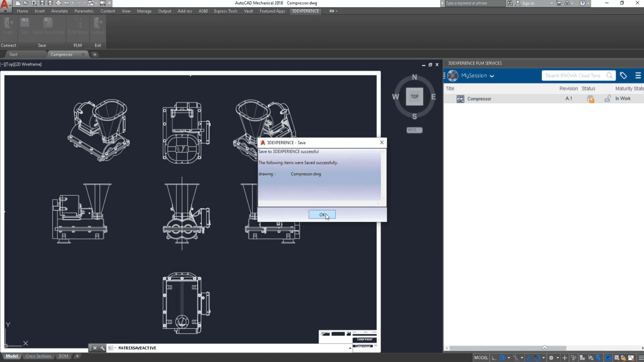Click the Title column header
This screenshot has height=362, width=644.
coord(450,89)
